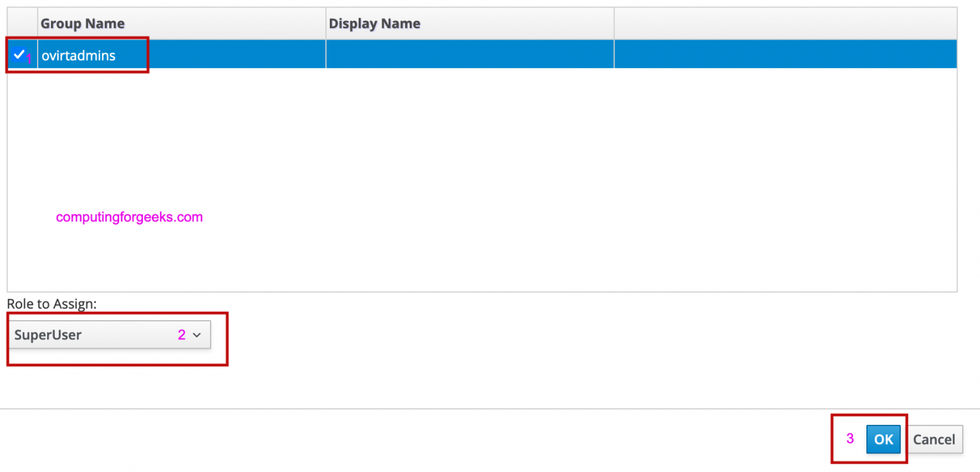Click the OK button to confirm
Image resolution: width=980 pixels, height=472 pixels.
click(884, 439)
